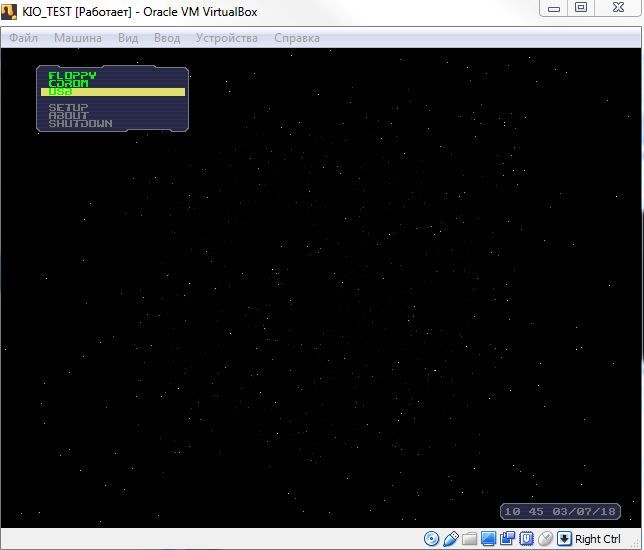Click the optical disk status icon
This screenshot has width=644, height=550.
tap(432, 539)
